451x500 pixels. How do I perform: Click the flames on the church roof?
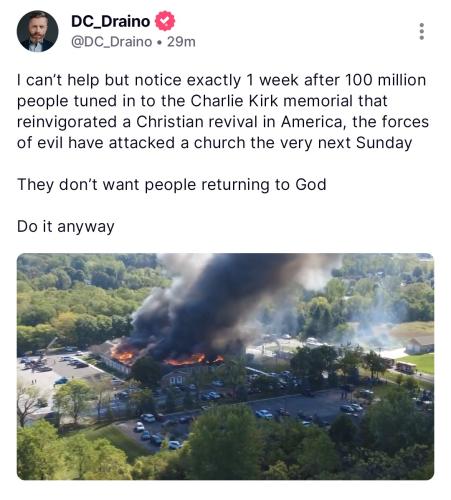(187, 359)
